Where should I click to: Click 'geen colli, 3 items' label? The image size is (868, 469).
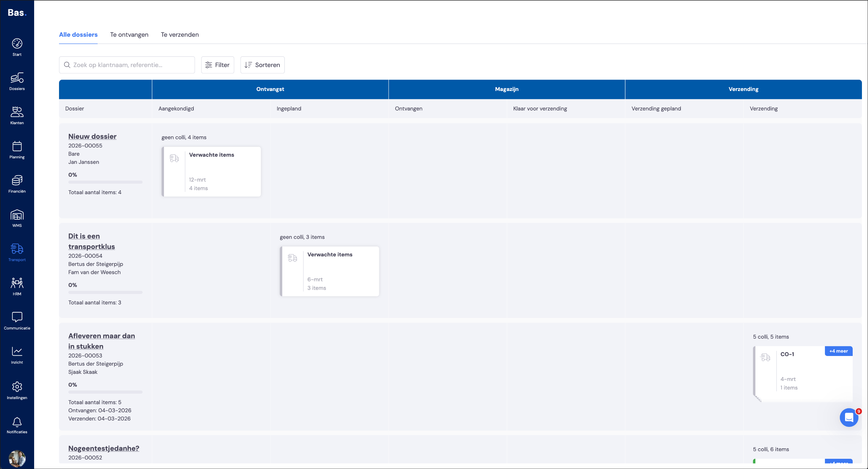pos(302,237)
